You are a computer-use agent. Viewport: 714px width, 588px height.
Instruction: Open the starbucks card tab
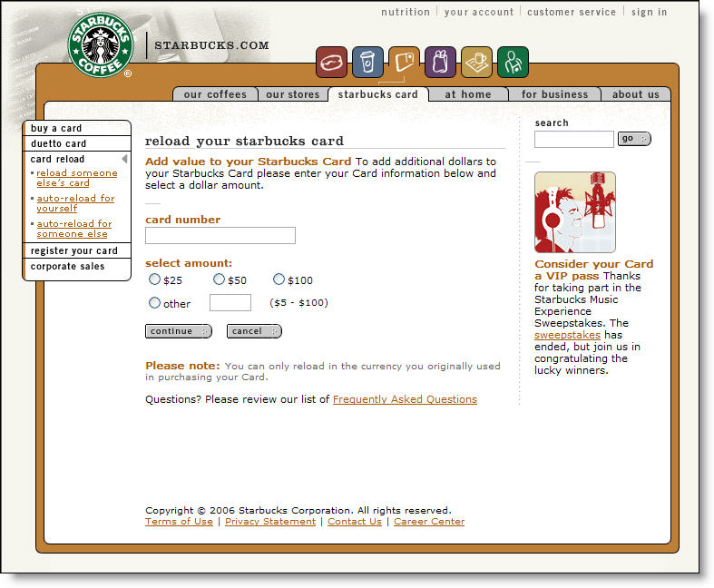click(x=378, y=94)
